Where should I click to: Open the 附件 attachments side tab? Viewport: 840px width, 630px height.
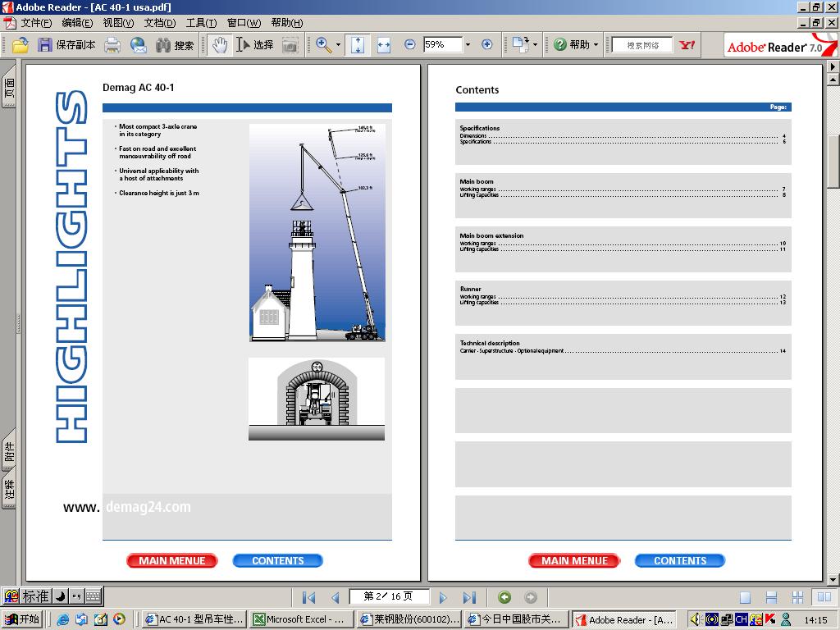point(9,451)
